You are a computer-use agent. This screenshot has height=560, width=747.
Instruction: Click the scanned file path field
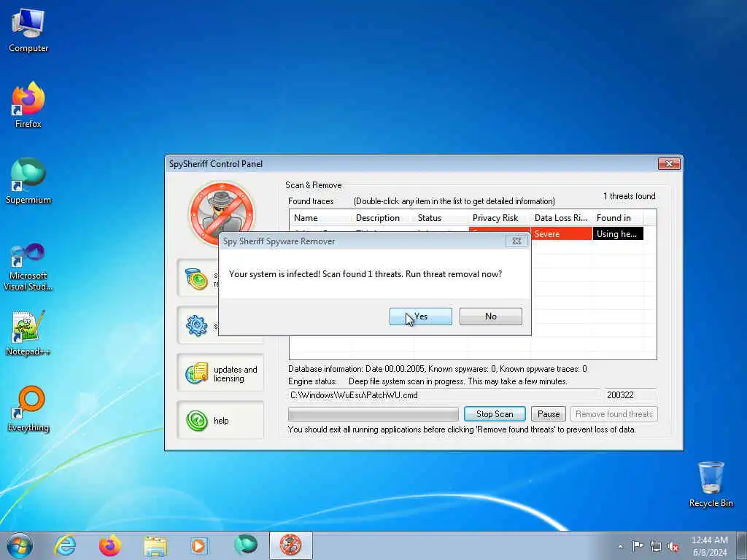pyautogui.click(x=444, y=394)
